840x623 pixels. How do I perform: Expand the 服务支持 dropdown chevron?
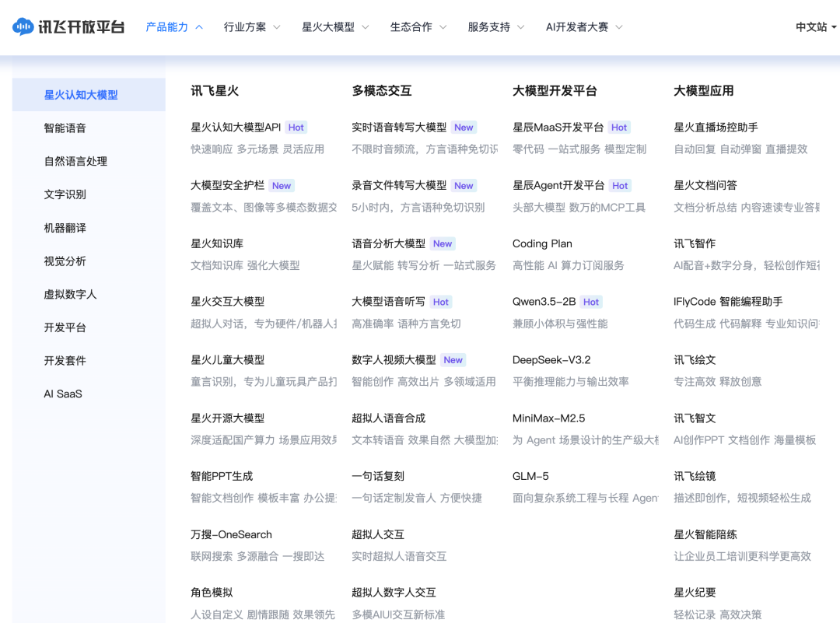520,27
